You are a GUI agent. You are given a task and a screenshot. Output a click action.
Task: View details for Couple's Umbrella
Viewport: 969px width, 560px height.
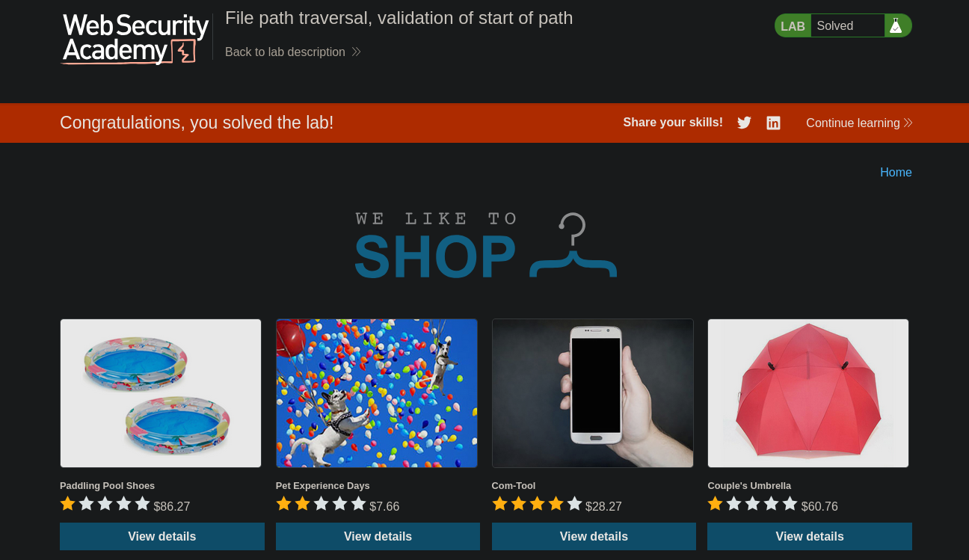coord(810,536)
